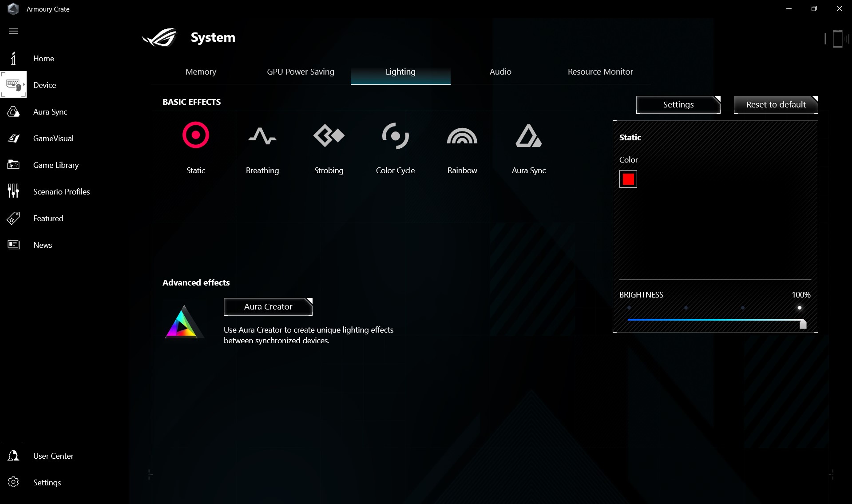The height and width of the screenshot is (504, 852).
Task: Select the Aura Sync effect icon
Action: coord(528,136)
